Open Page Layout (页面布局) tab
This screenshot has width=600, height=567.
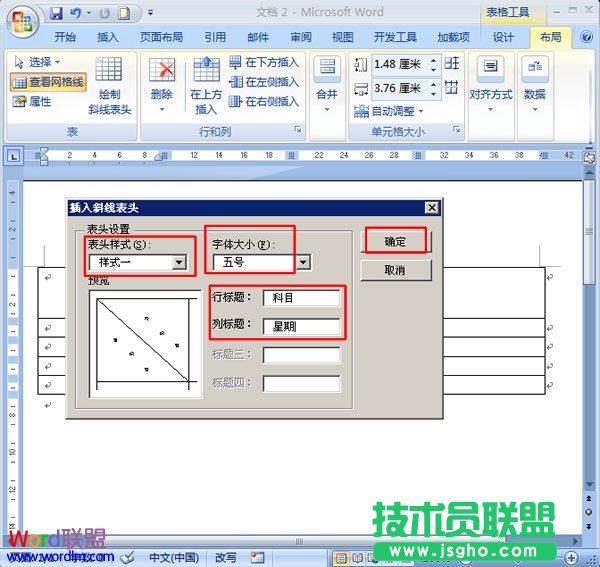161,37
